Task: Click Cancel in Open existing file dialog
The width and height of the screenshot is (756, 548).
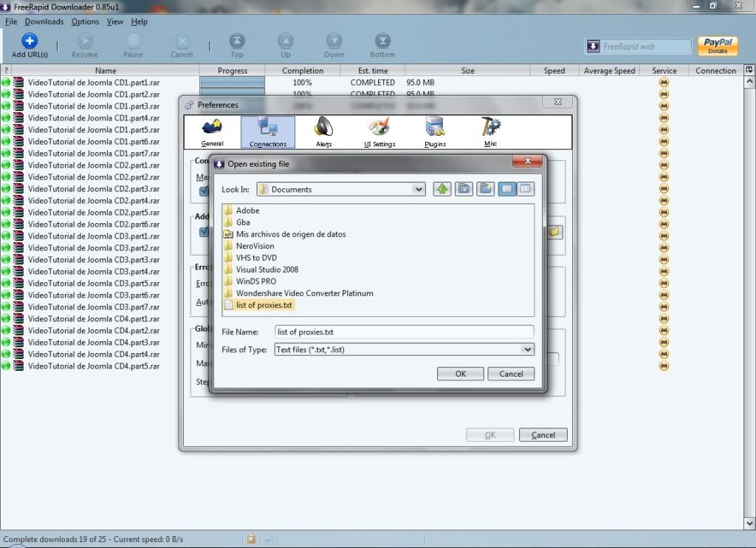Action: pyautogui.click(x=511, y=374)
